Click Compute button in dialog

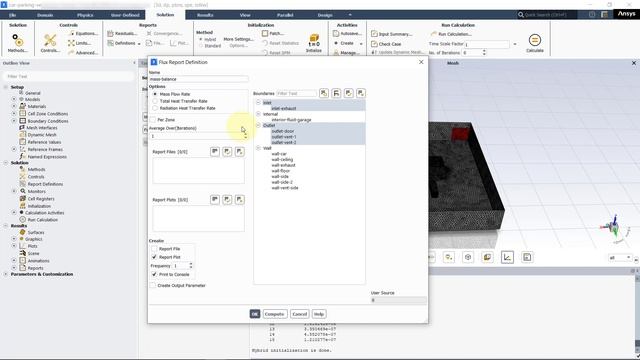(x=274, y=314)
